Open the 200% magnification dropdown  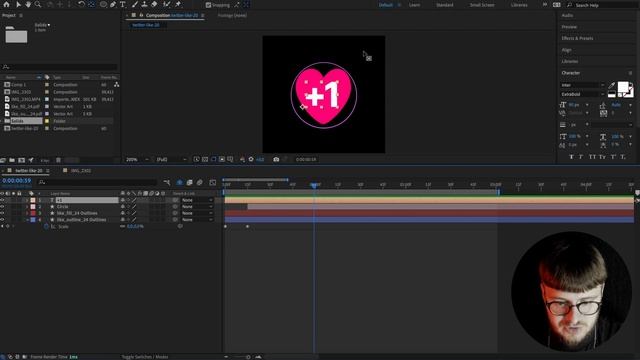pyautogui.click(x=137, y=159)
